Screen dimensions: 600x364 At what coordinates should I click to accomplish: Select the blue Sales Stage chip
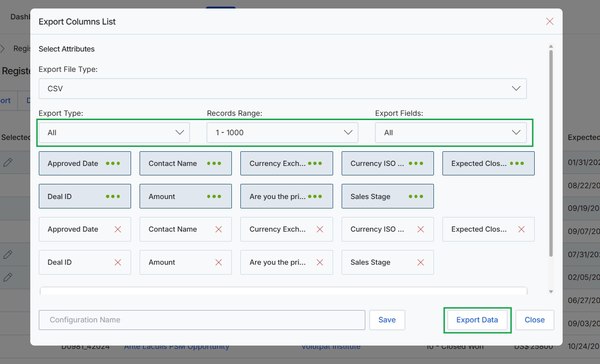click(x=388, y=196)
